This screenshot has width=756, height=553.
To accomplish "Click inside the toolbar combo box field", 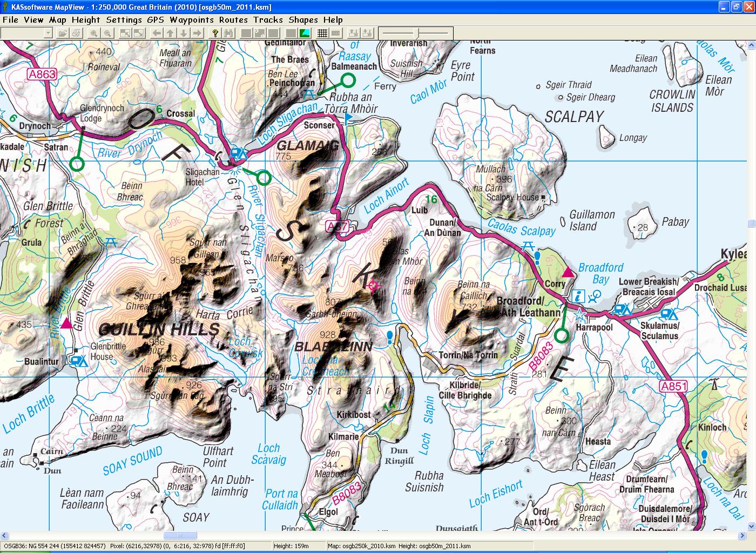I will click(x=23, y=33).
